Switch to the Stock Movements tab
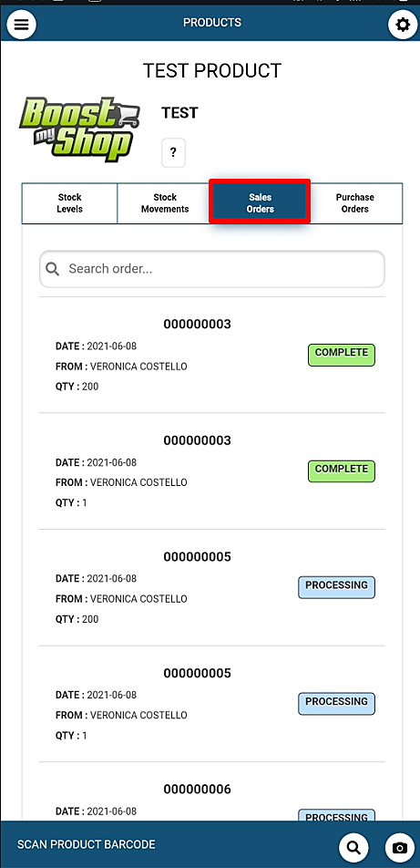Image resolution: width=420 pixels, height=868 pixels. click(165, 203)
